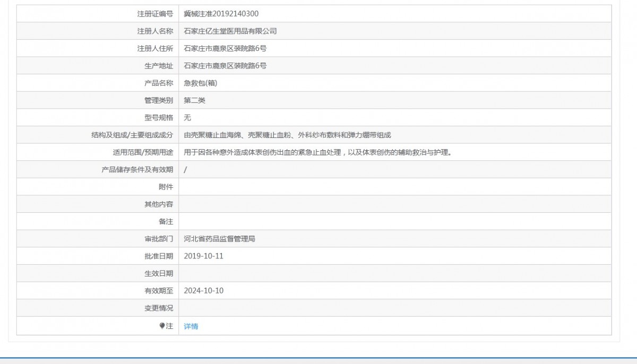Select registration number 冀械注准20192140300
The width and height of the screenshot is (637, 364).
pyautogui.click(x=221, y=14)
